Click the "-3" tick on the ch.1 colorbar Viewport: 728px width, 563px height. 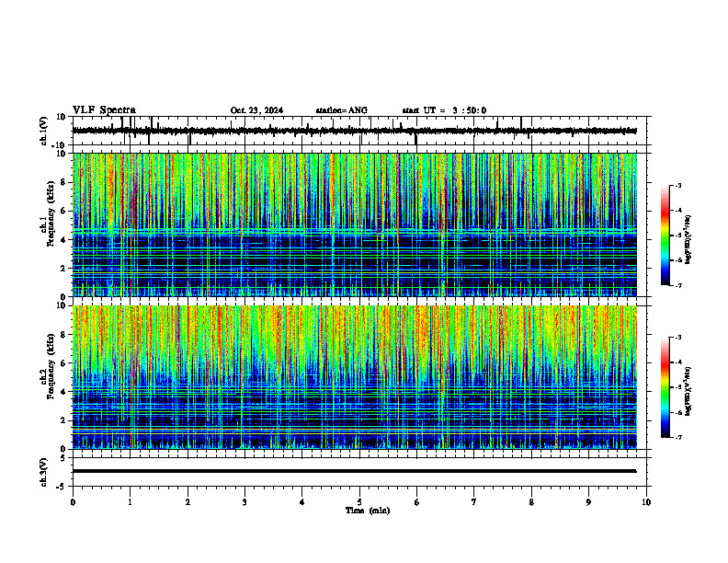click(677, 185)
